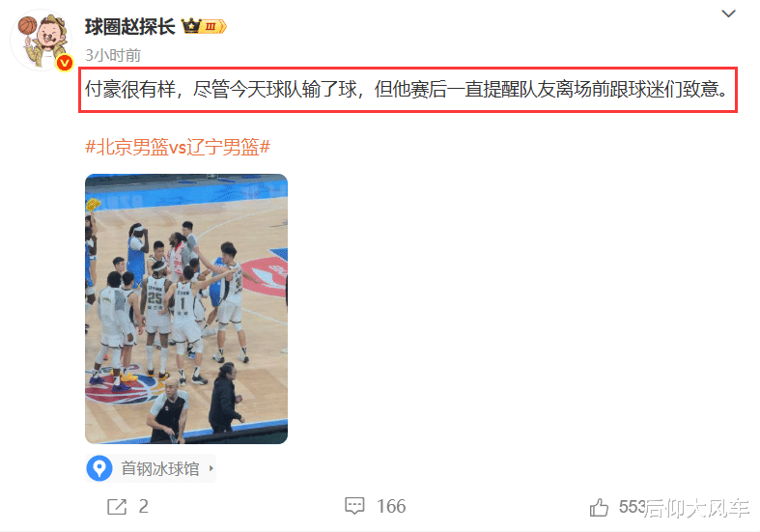The height and width of the screenshot is (532, 760).
Task: Open the 首钢冰球馆 location tag
Action: (x=151, y=468)
